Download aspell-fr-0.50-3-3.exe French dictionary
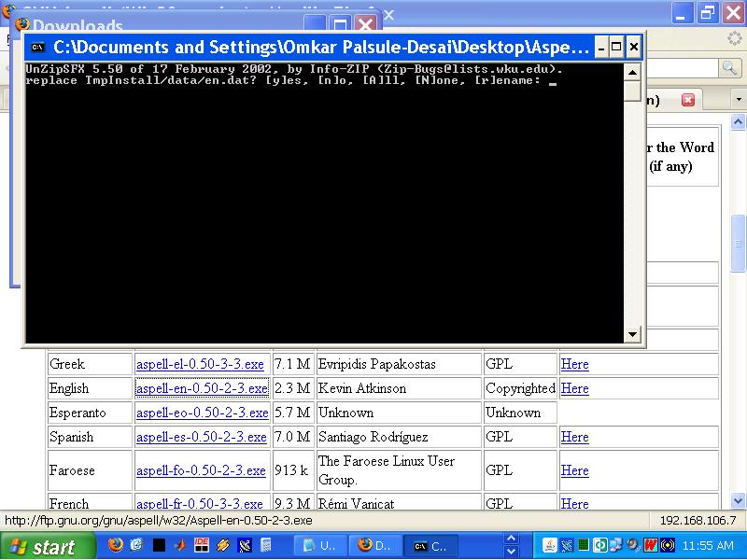 (200, 504)
